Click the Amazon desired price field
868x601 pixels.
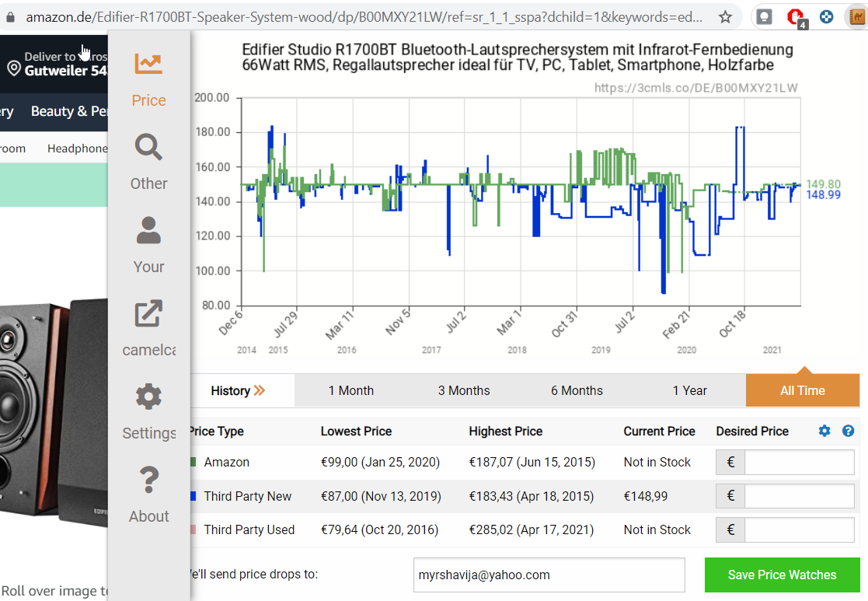(799, 462)
